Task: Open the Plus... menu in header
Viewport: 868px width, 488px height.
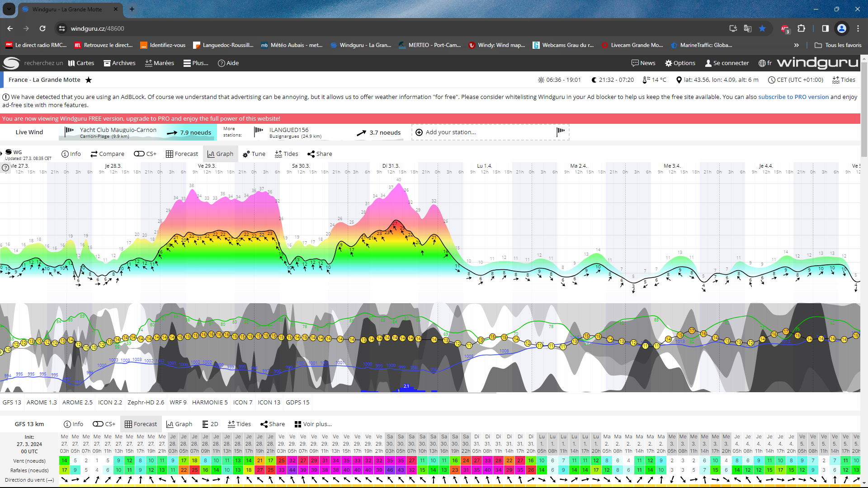Action: [x=195, y=63]
